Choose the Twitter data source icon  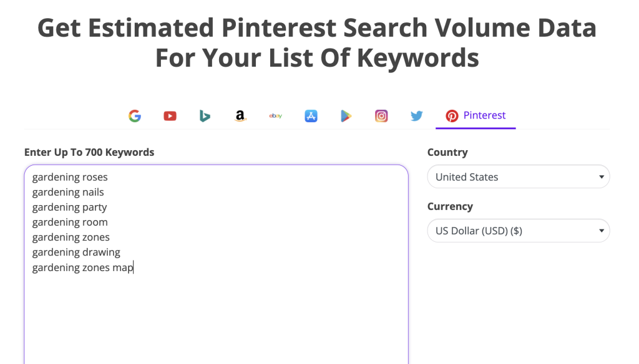pos(416,116)
